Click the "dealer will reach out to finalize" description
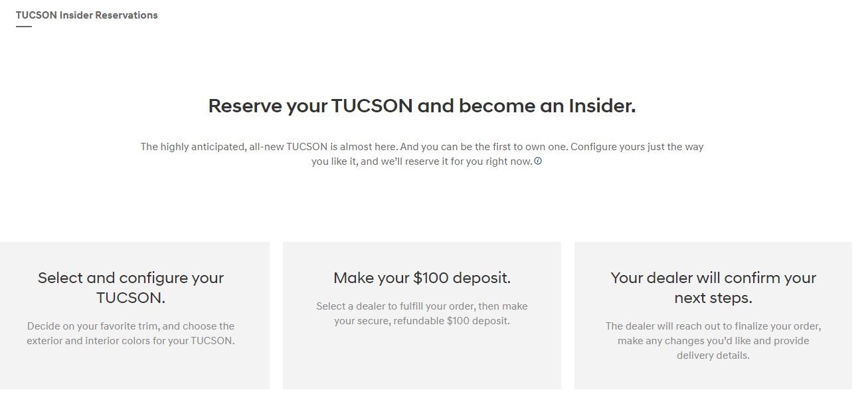 (x=713, y=326)
